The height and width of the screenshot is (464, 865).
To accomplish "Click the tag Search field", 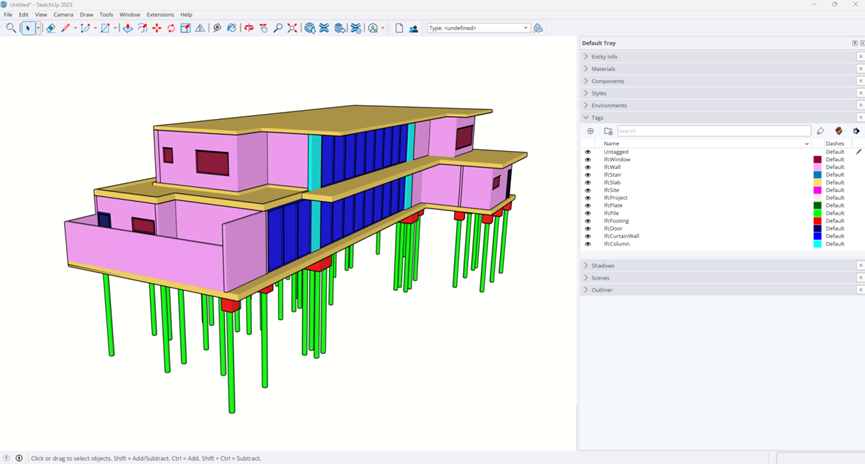I will 713,131.
